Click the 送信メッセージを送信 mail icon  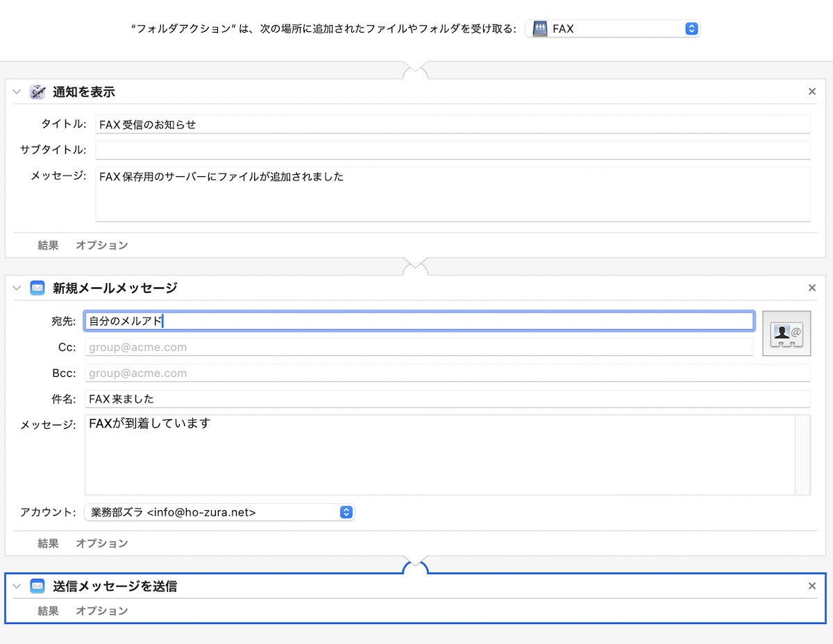point(37,586)
